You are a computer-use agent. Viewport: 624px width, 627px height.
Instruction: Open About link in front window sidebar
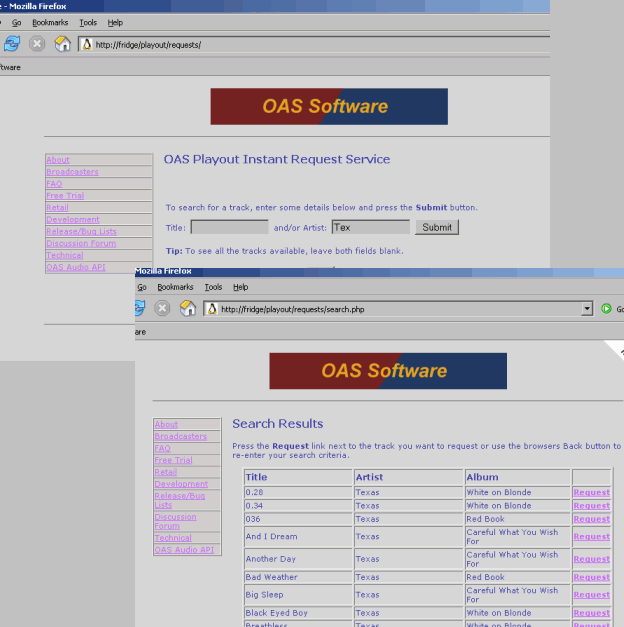click(x=166, y=424)
